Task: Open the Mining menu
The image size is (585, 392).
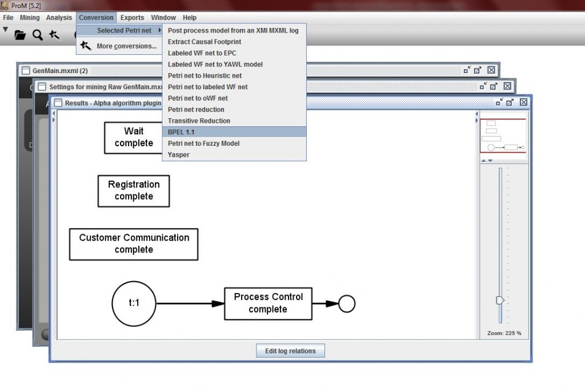Action: tap(30, 18)
